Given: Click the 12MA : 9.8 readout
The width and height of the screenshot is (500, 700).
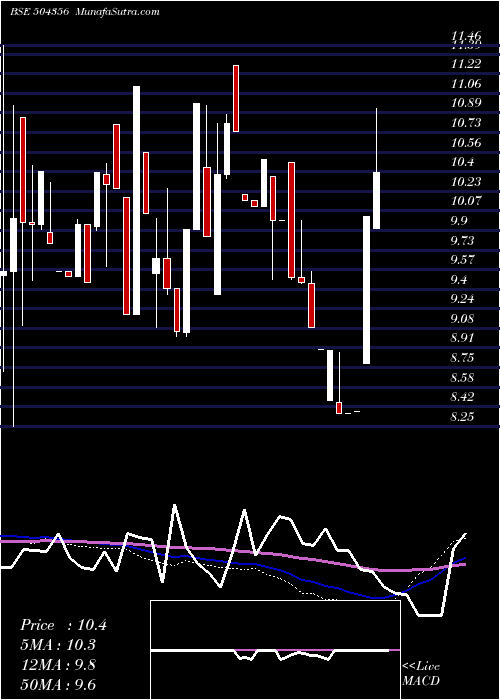Looking at the screenshot, I should 58,664.
